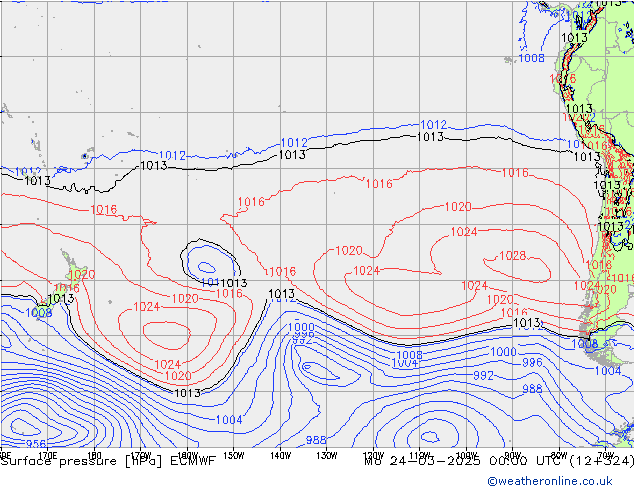The width and height of the screenshot is (634, 490).
Task: Click the 'Mo 24-03-2025 00:00 UTC' date label
Action: point(465,461)
